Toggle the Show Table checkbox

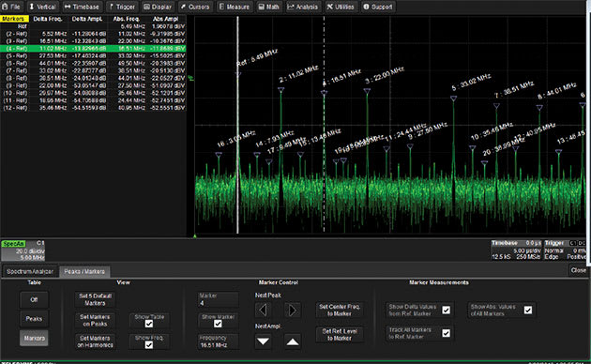coord(149,324)
